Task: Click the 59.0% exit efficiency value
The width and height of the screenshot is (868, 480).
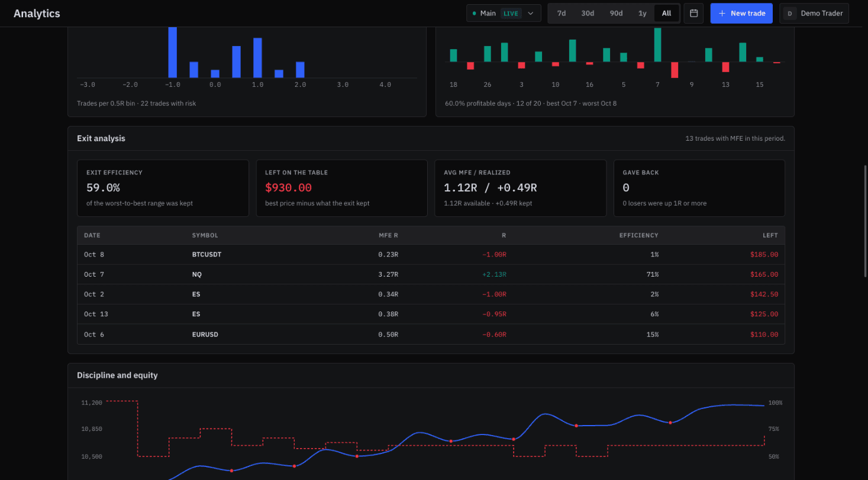Action: (x=103, y=187)
